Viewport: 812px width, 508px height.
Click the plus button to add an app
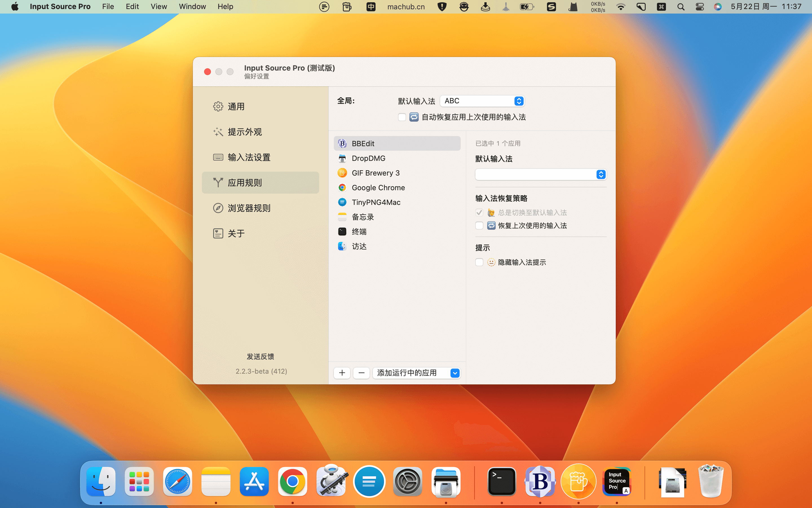[342, 373]
